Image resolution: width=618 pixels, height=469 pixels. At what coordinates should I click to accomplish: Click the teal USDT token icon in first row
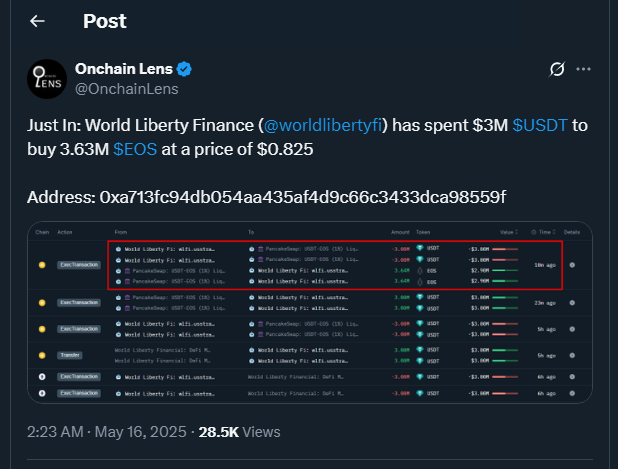421,248
